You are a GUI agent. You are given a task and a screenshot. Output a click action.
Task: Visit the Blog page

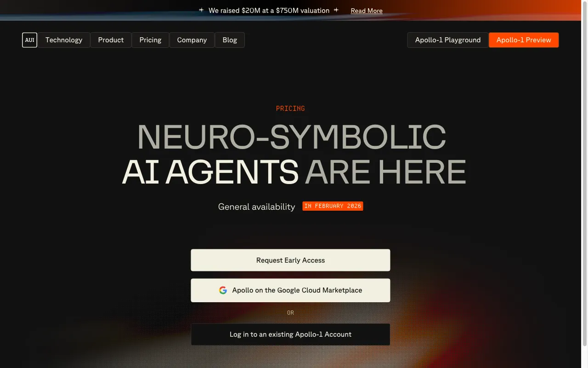pyautogui.click(x=230, y=40)
